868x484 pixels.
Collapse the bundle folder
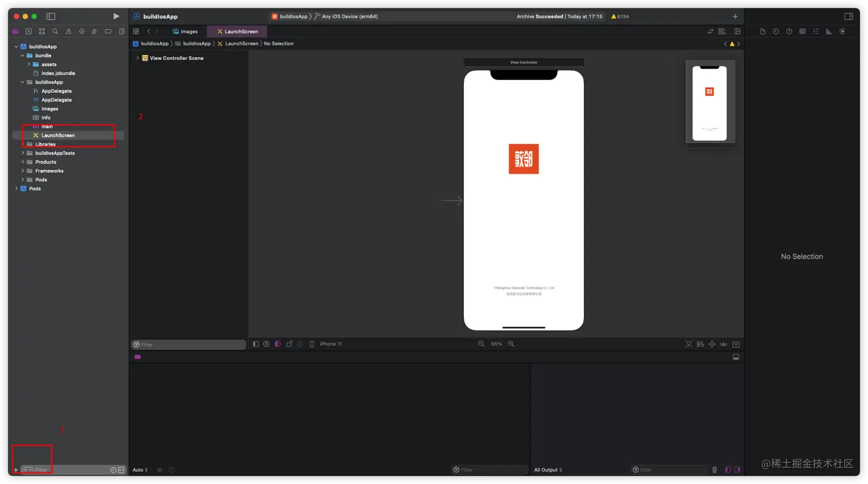coord(22,56)
